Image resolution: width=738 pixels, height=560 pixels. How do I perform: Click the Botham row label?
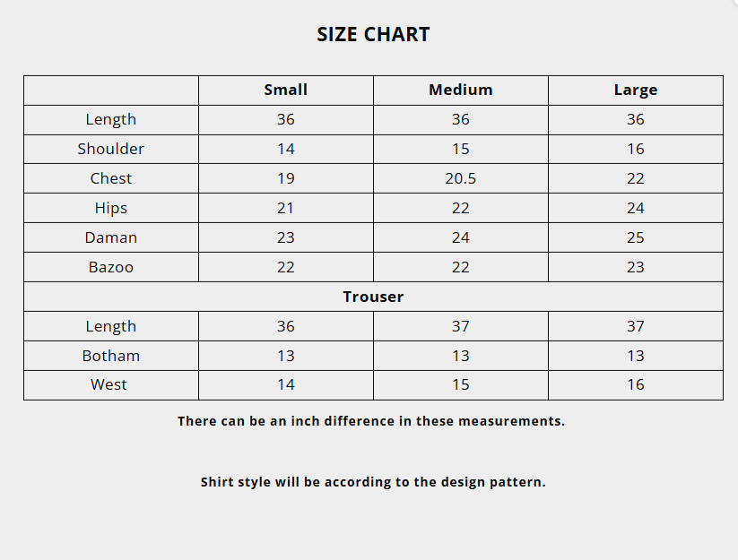click(x=111, y=356)
